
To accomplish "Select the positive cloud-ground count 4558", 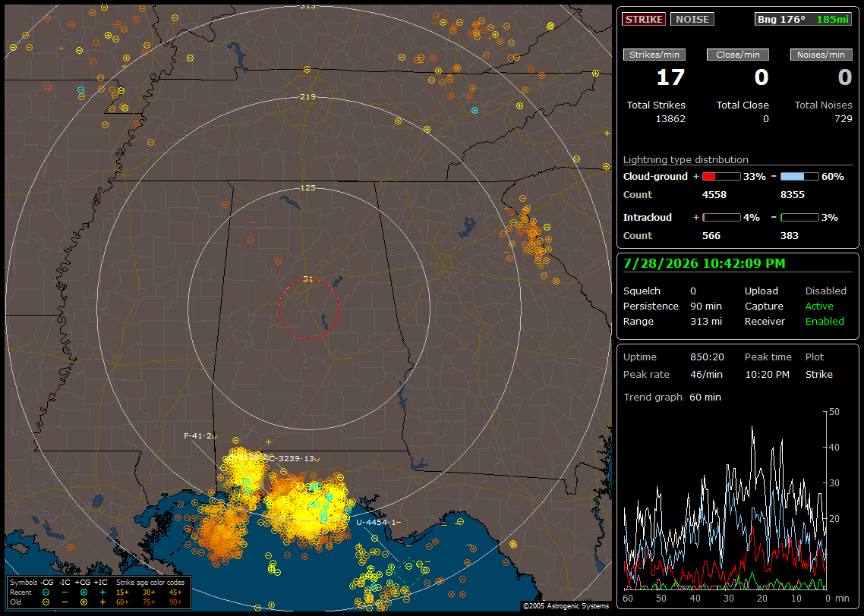I will coord(714,195).
